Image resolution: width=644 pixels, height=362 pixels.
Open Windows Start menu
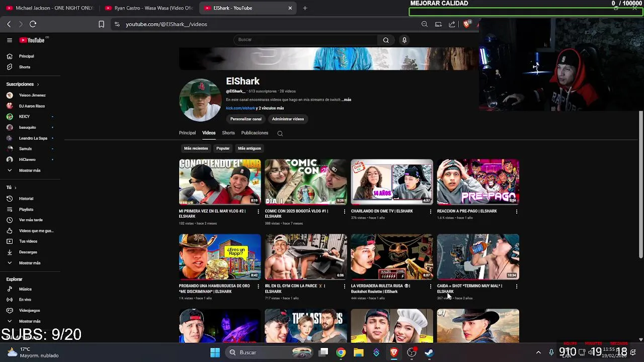(215, 352)
